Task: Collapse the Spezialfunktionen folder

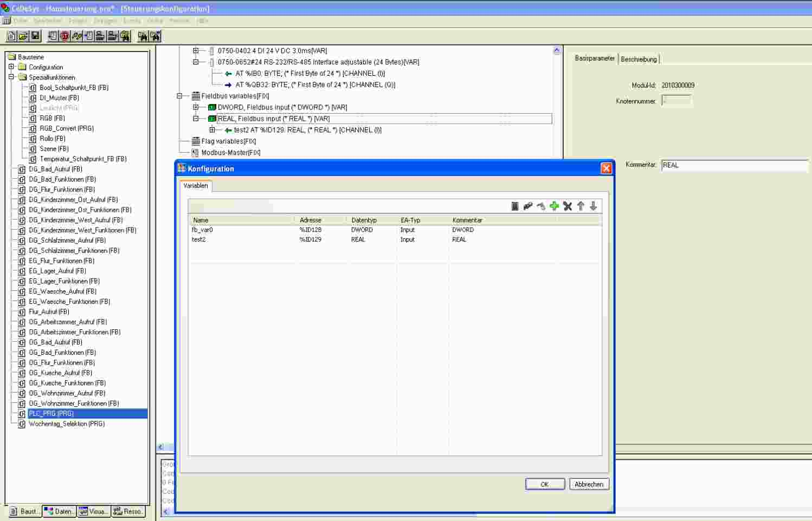Action: 11,77
